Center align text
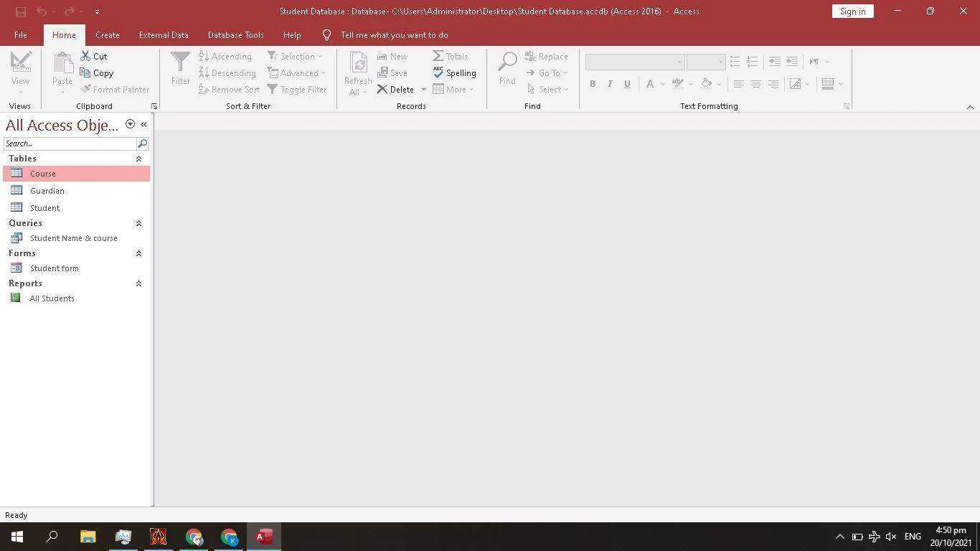The height and width of the screenshot is (551, 980). coord(755,84)
